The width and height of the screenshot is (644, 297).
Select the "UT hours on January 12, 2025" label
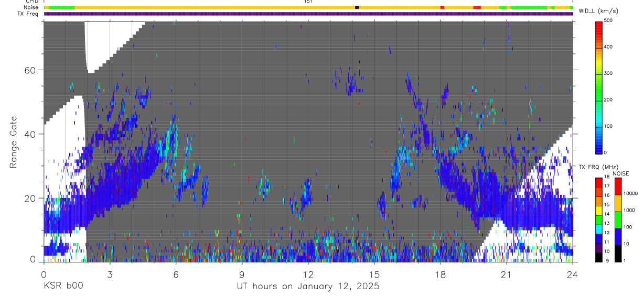[307, 287]
